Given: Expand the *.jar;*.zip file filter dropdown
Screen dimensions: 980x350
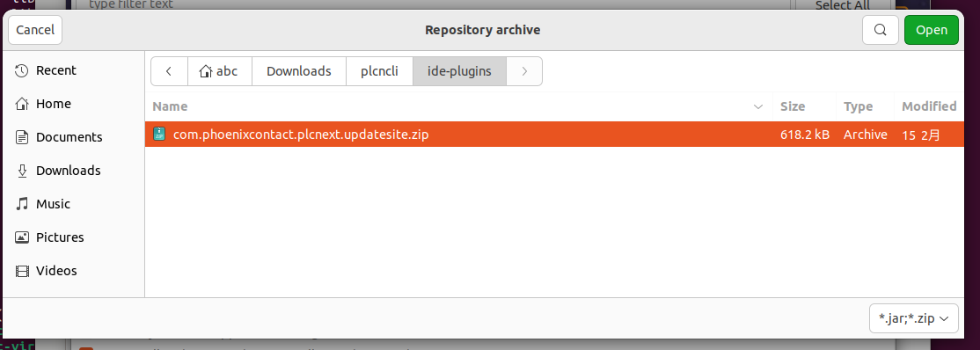Looking at the screenshot, I should [x=913, y=318].
